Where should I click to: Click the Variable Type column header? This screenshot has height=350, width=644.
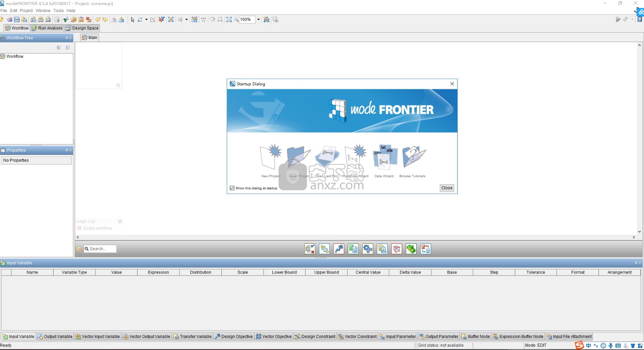[74, 272]
